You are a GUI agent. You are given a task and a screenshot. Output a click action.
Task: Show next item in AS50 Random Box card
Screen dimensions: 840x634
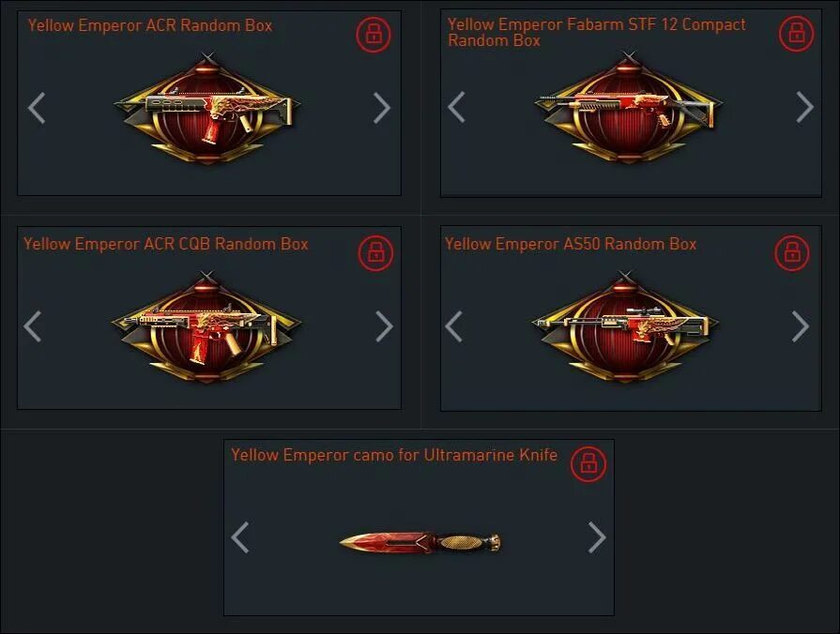click(801, 326)
